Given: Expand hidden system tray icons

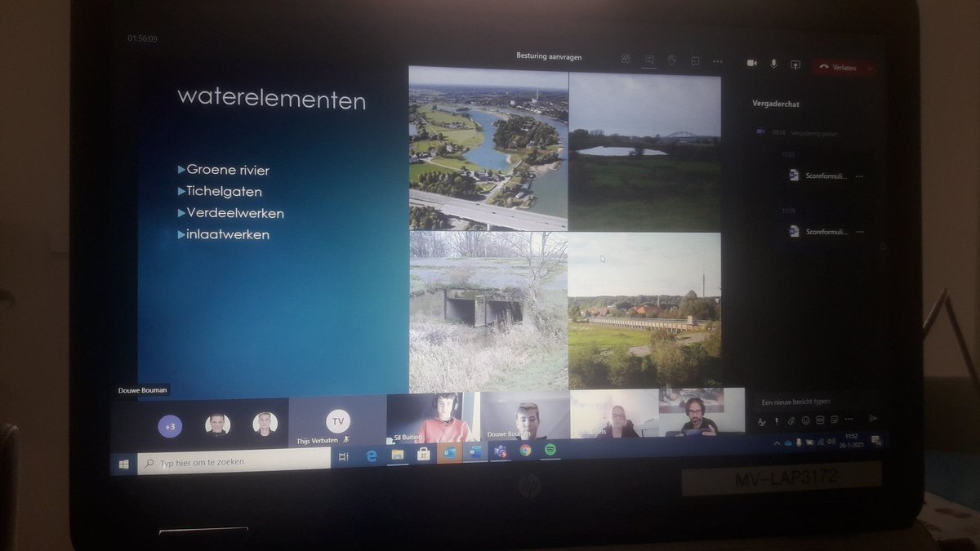Looking at the screenshot, I should (777, 442).
